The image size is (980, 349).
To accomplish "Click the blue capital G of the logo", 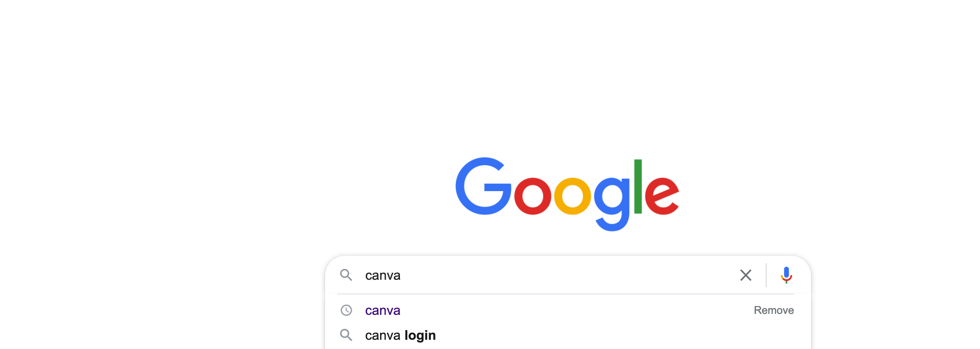I will [484, 186].
